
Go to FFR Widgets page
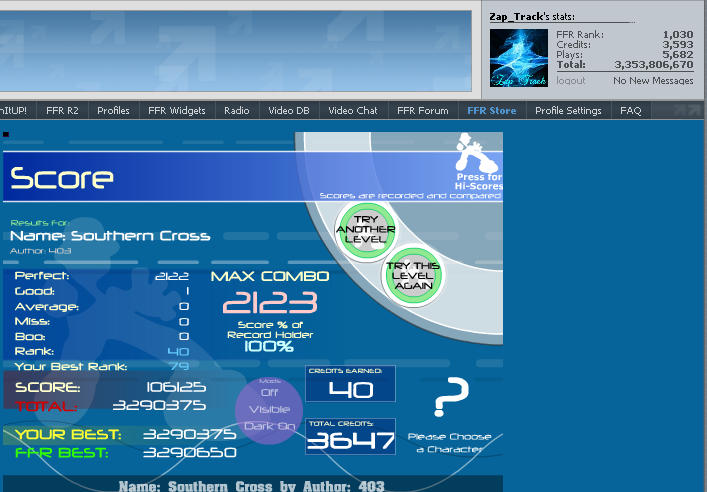click(176, 110)
